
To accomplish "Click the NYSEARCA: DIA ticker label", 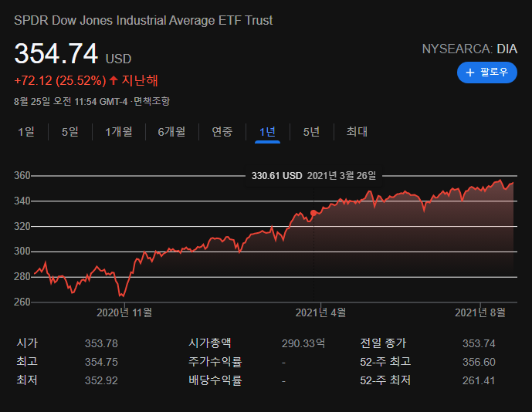I will (x=469, y=49).
